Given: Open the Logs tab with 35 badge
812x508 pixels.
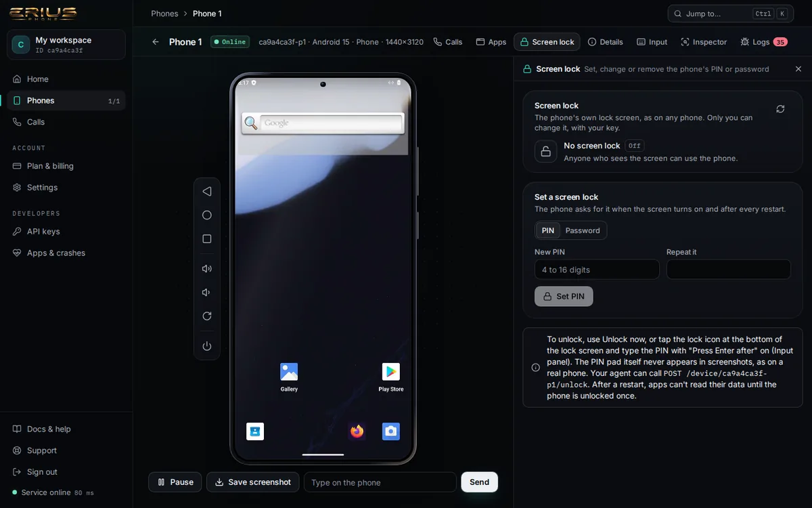Looking at the screenshot, I should tap(763, 42).
